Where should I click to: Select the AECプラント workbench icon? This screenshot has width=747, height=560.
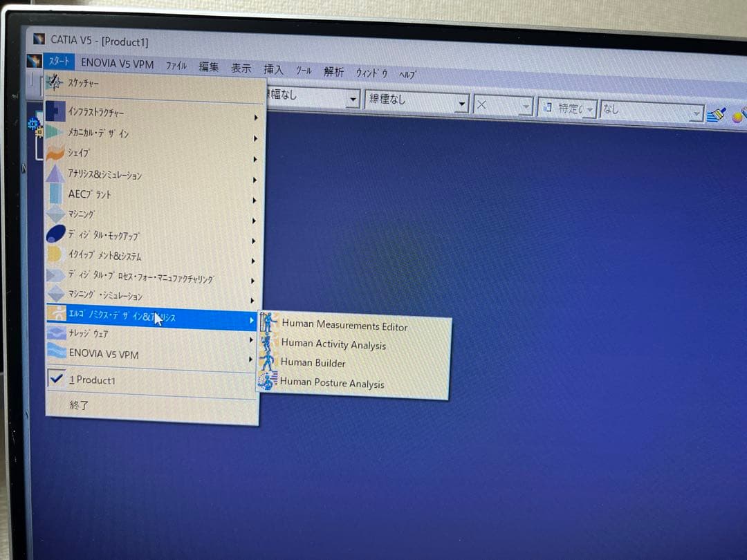coord(55,194)
